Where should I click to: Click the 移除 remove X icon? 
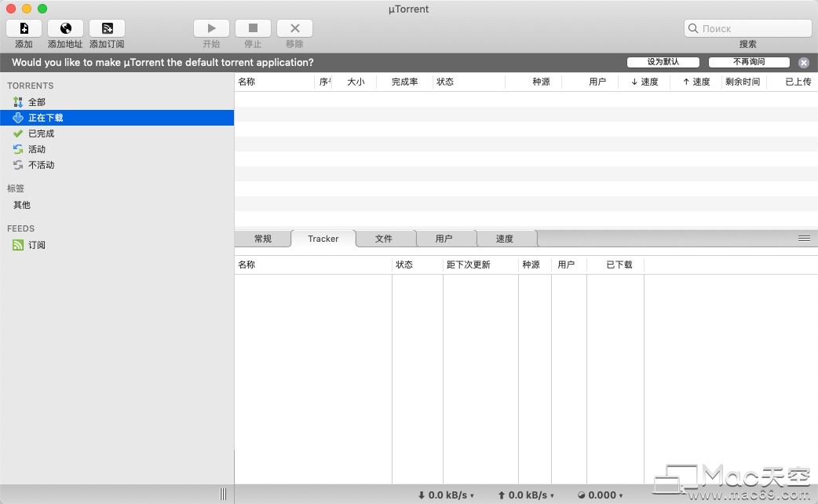coord(294,28)
